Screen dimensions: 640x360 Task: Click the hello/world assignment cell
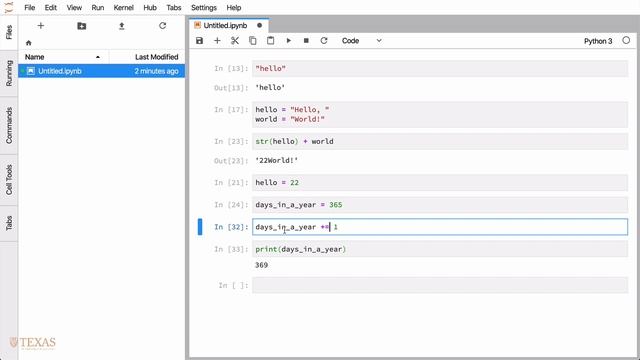(x=440, y=114)
